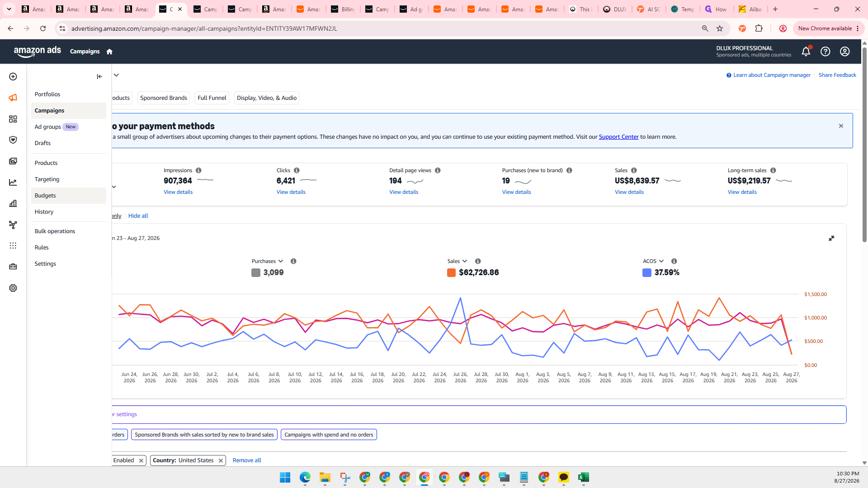Image resolution: width=868 pixels, height=488 pixels.
Task: Open the Sales metric dropdown
Action: 457,261
